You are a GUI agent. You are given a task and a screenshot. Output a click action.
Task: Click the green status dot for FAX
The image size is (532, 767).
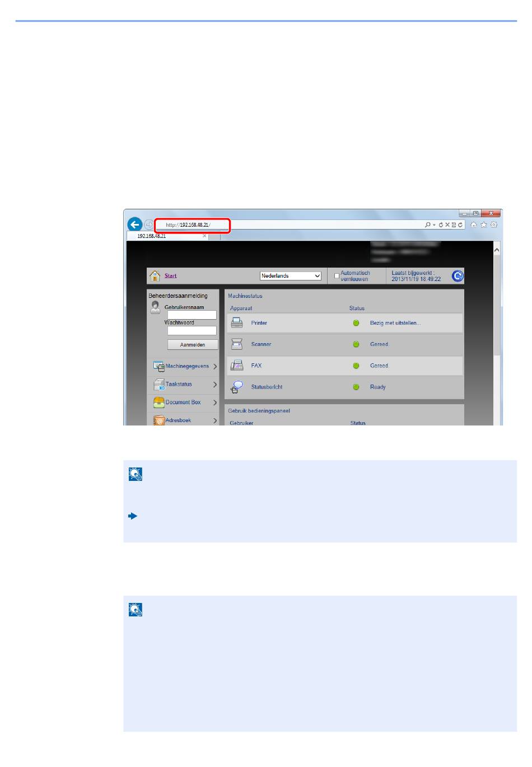click(356, 366)
